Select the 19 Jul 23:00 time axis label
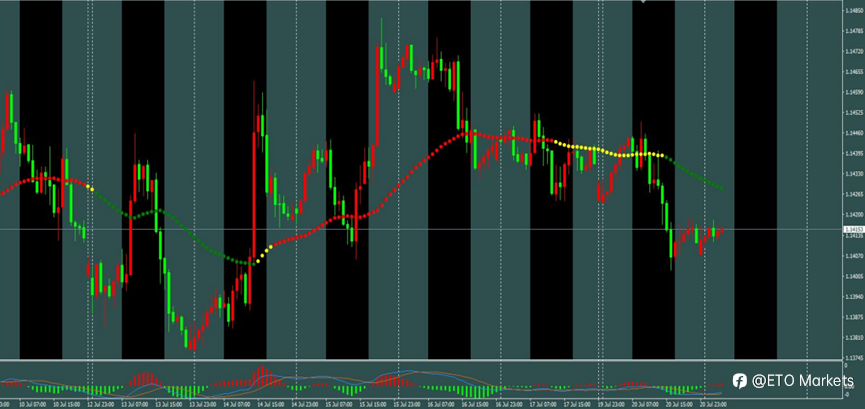Image resolution: width=865 pixels, height=409 pixels. tap(612, 405)
